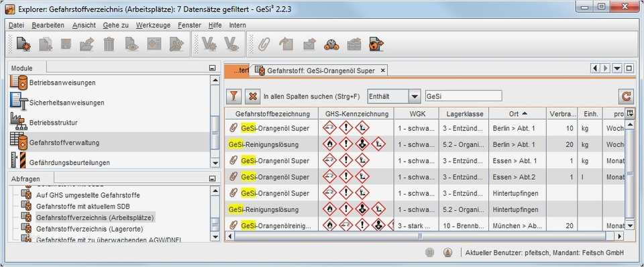Click the V with eye toolbar icon
Image resolution: width=644 pixels, height=267 pixels.
231,44
